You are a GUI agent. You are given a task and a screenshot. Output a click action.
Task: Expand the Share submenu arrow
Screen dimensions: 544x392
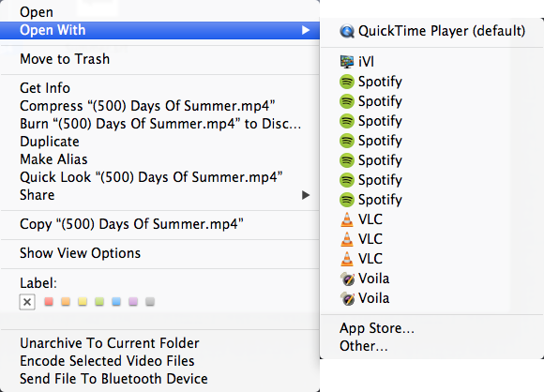(x=306, y=195)
